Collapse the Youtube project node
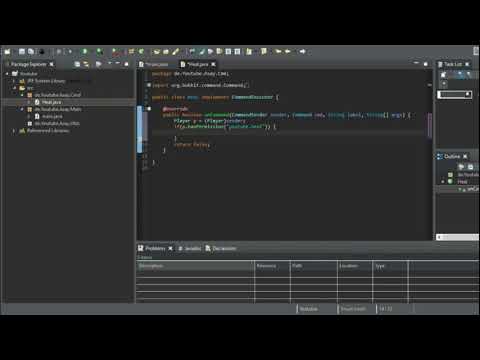 coord(7,74)
